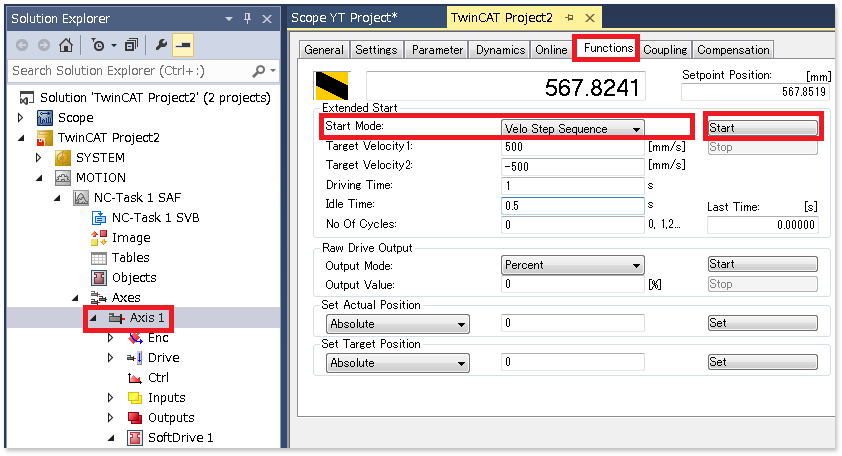Pin the Solution Explorer panel with pushpin
842x456 pixels.
[x=248, y=18]
